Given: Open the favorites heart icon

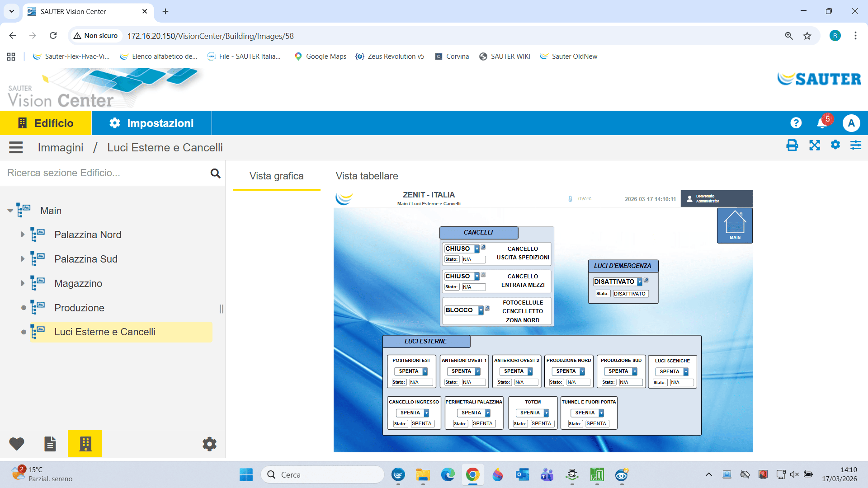Looking at the screenshot, I should pos(17,444).
